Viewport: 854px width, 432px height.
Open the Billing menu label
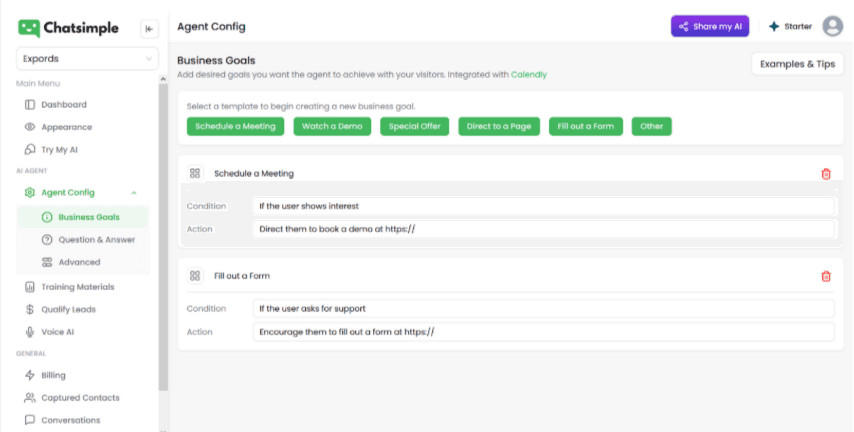point(53,375)
